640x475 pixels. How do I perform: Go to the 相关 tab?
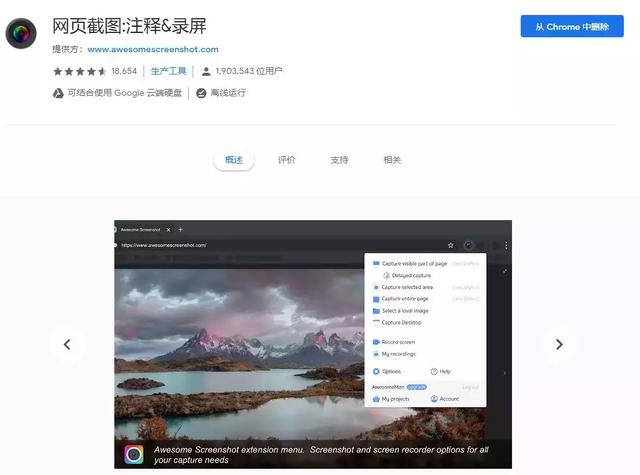point(392,160)
